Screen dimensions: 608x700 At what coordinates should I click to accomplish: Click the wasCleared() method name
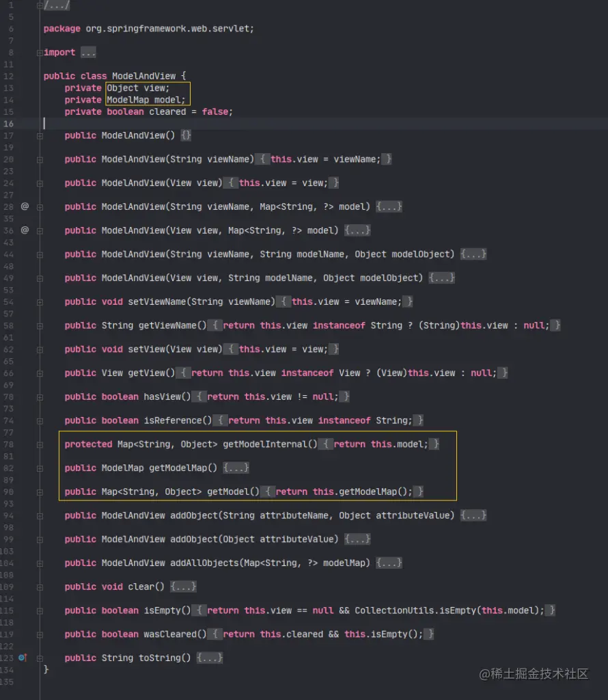point(170,634)
